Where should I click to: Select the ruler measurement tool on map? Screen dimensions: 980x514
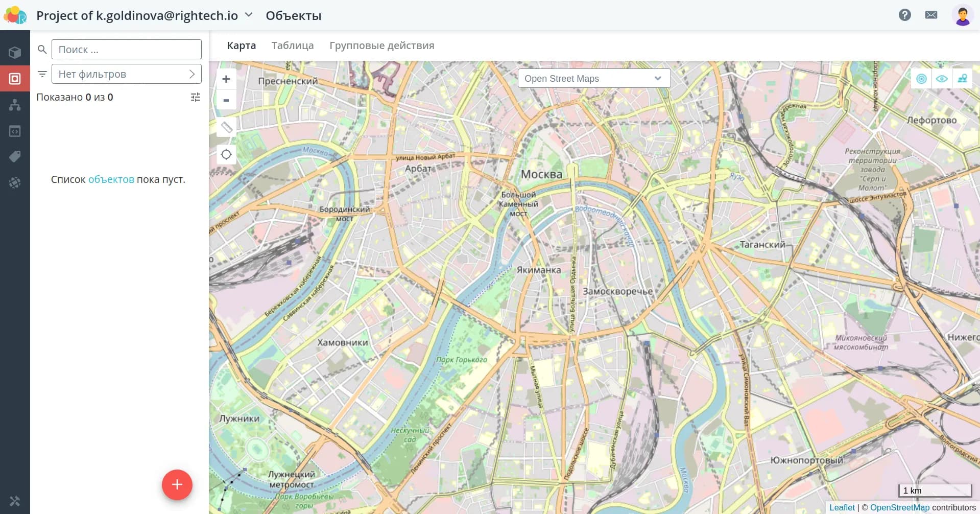tap(226, 127)
